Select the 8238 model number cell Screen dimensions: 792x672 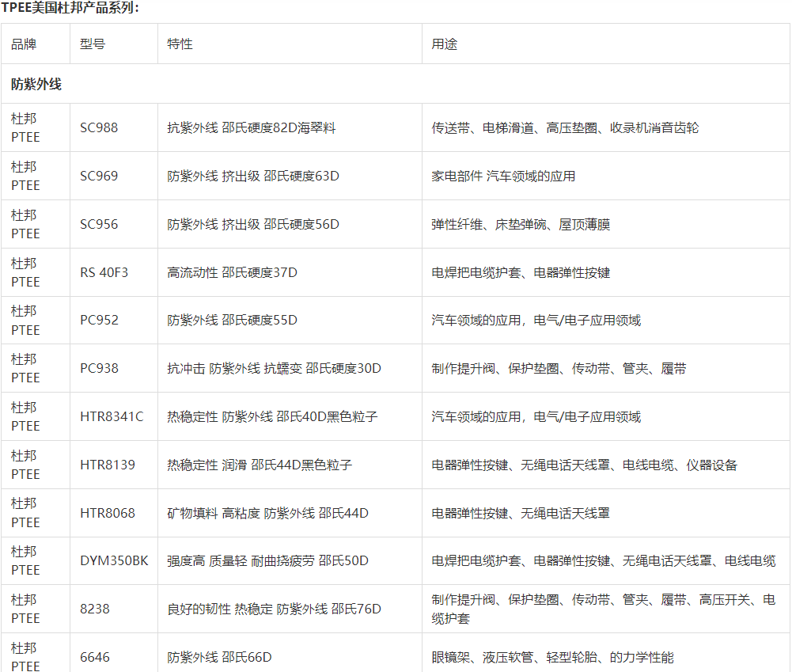95,609
